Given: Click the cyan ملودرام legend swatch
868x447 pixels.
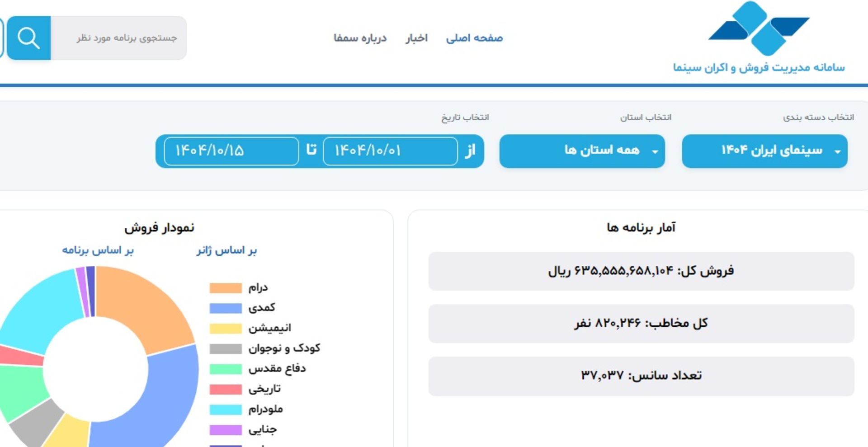Looking at the screenshot, I should 225,409.
